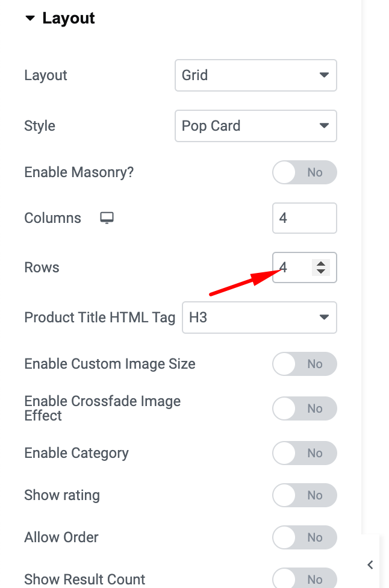Enable Show Result Count toggle
This screenshot has width=389, height=588.
305,578
